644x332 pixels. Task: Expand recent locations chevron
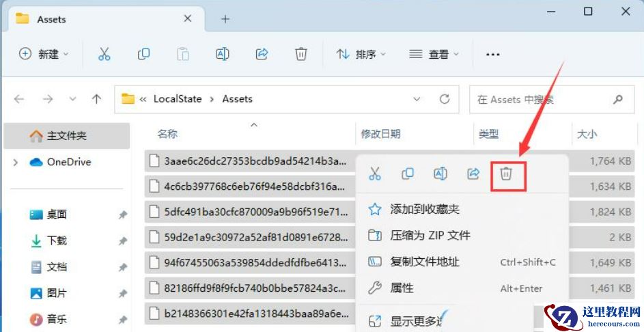point(72,99)
